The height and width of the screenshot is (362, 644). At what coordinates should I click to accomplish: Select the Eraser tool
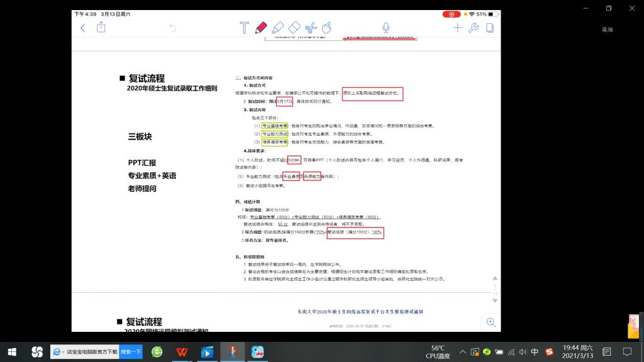[x=294, y=28]
